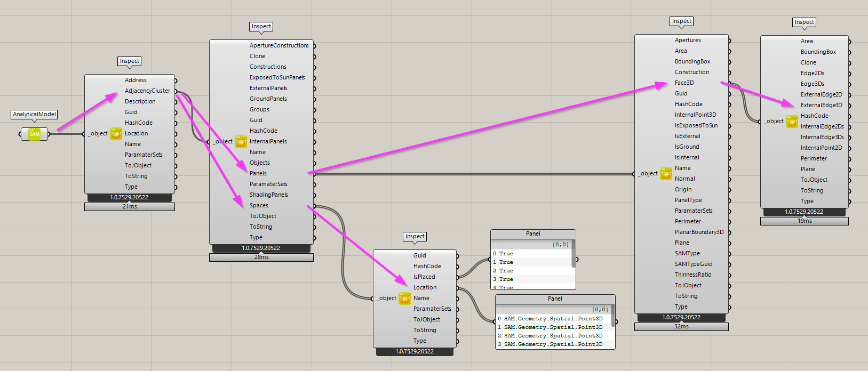Click the Objects output

[260, 163]
